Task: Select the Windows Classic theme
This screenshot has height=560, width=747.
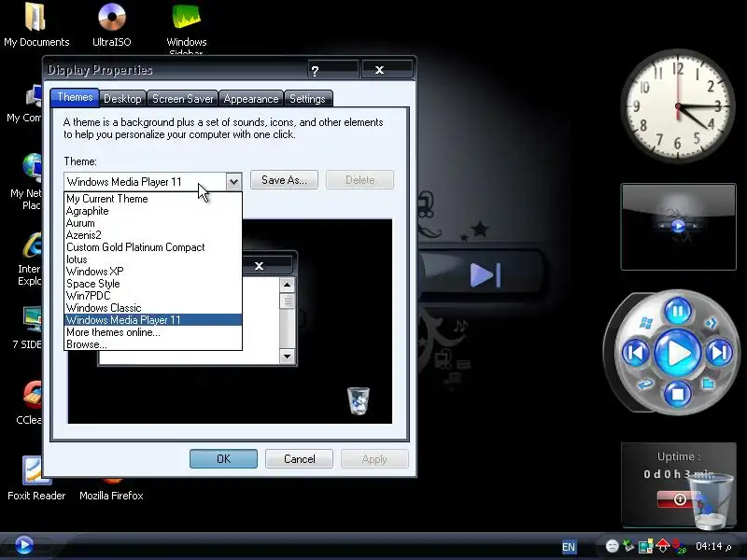Action: (153, 308)
